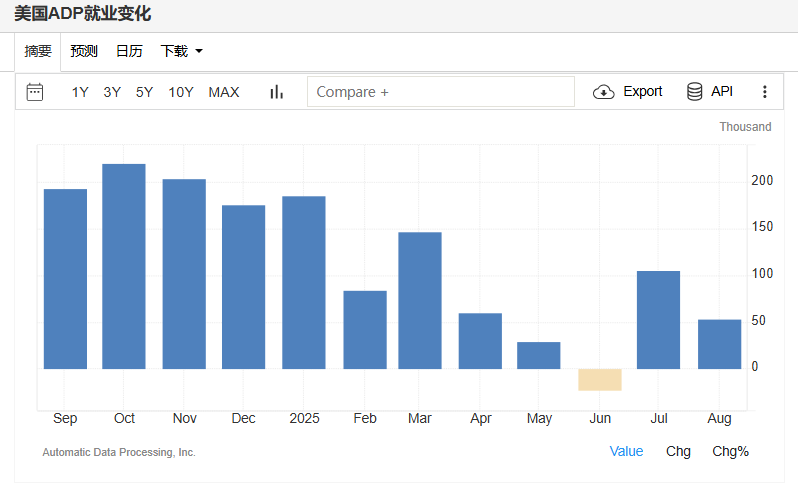Go to the 日历 tab
Viewport: 798px width, 496px height.
129,51
